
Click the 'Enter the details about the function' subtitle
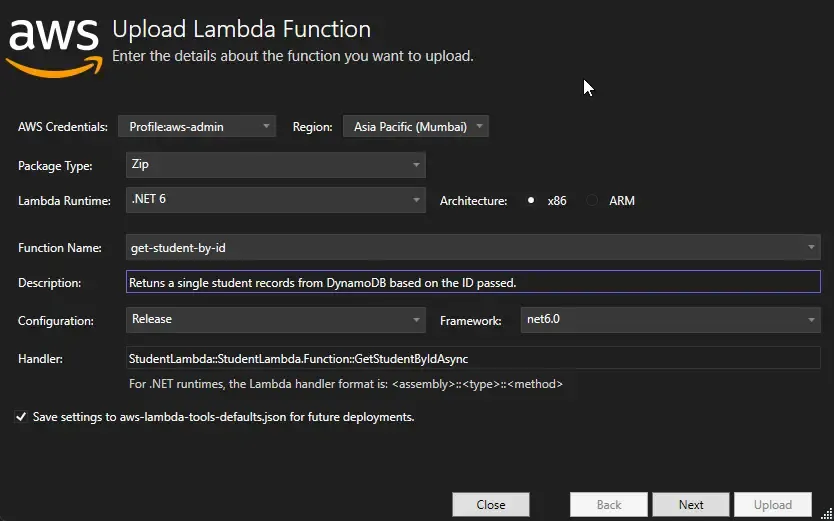(293, 56)
